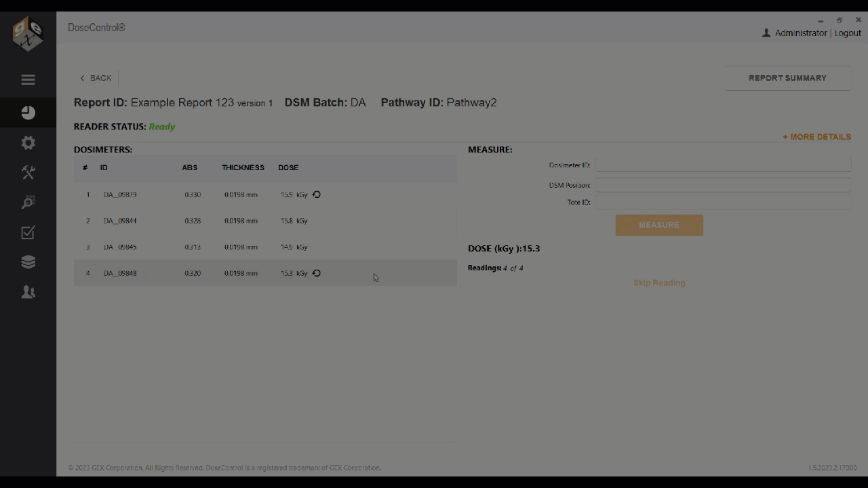Screen dimensions: 868x488
Task: Open the stacked layers section in sidebar
Action: click(x=28, y=262)
